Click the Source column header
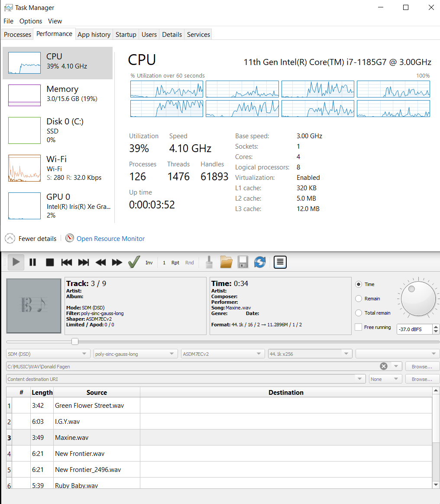The image size is (440, 504). click(x=97, y=392)
